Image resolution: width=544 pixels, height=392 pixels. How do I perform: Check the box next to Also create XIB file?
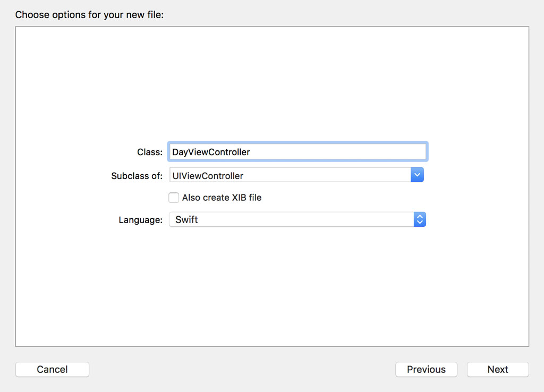click(x=174, y=197)
